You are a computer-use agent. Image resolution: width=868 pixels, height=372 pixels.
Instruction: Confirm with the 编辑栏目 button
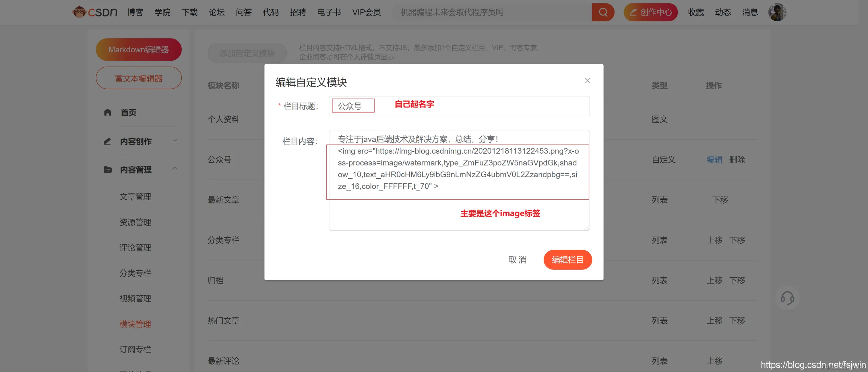tap(567, 260)
